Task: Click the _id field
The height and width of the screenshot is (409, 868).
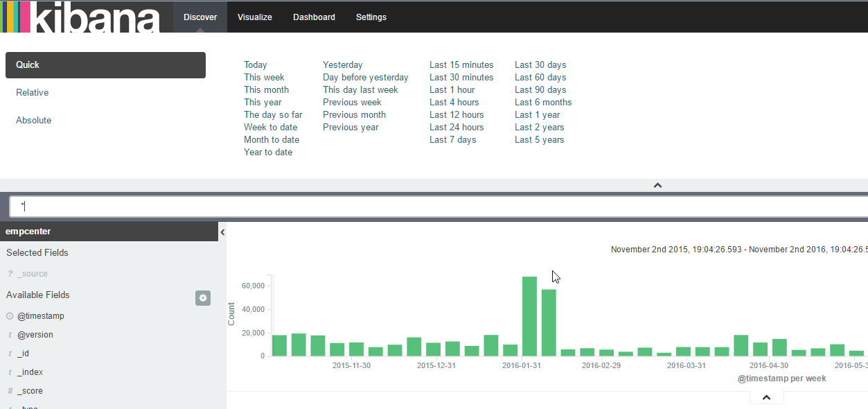Action: pos(23,354)
